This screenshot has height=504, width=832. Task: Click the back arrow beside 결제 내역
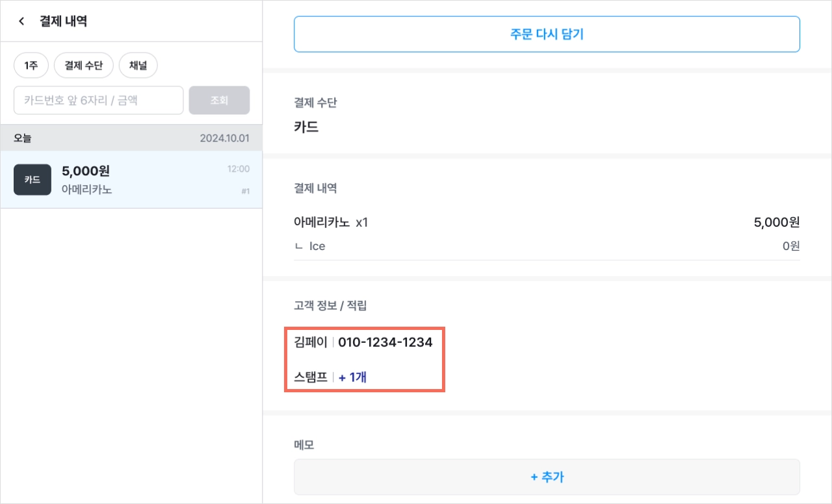21,21
